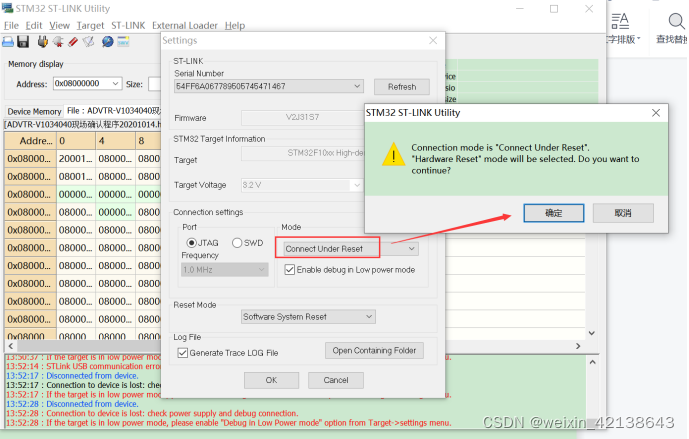Screen dimensions: 689x439
Task: Click the Disconnect from target icon
Action: coord(58,42)
